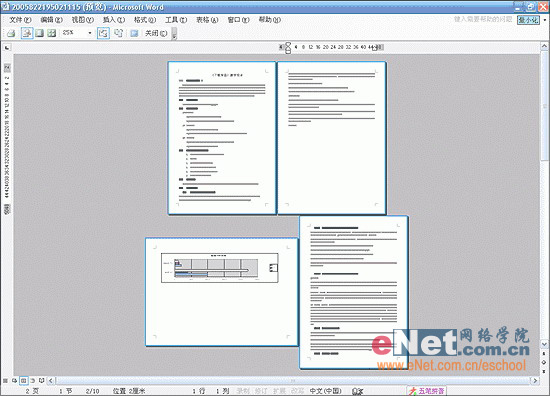Open the Select Browse Object button
The image size is (550, 396).
544,362
